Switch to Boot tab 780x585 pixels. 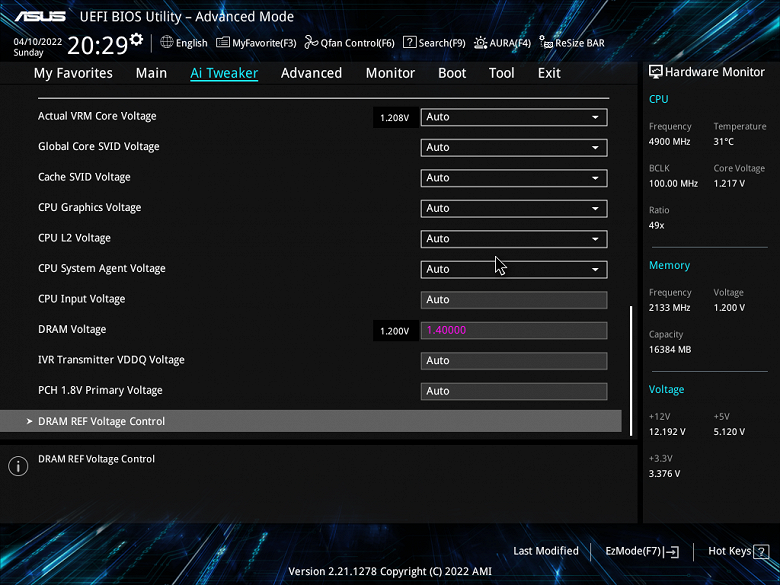(x=452, y=73)
